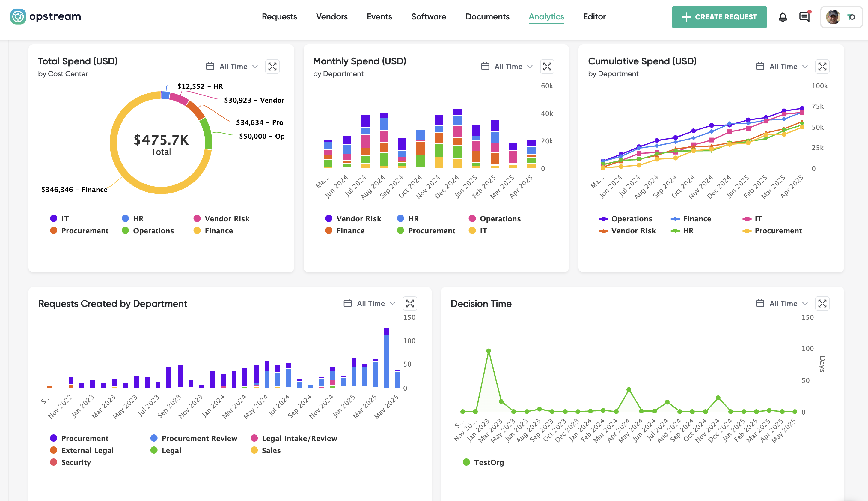This screenshot has width=868, height=501.
Task: Expand the Monthly Spend chart fullscreen
Action: [547, 66]
